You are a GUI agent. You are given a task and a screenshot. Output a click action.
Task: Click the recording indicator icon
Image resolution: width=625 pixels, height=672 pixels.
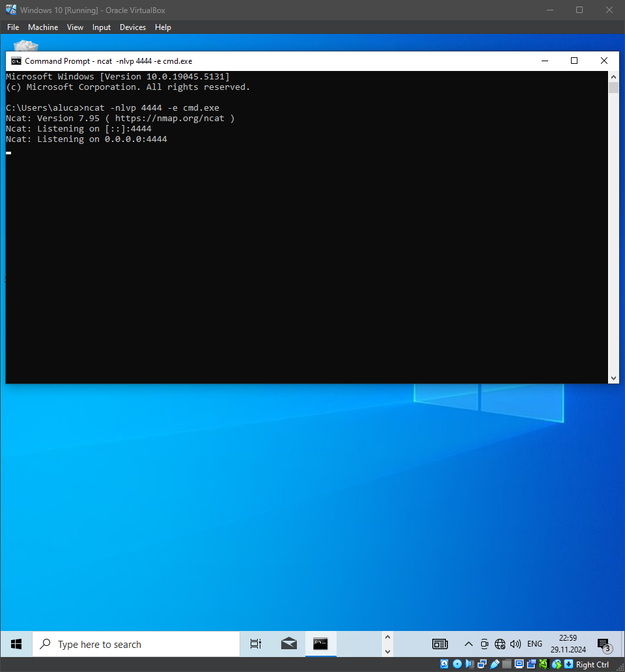(x=531, y=664)
